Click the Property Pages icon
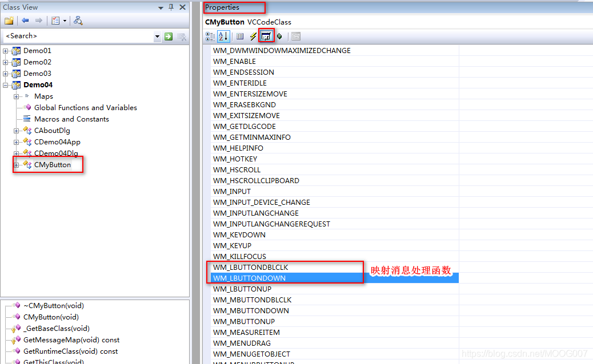 (296, 37)
